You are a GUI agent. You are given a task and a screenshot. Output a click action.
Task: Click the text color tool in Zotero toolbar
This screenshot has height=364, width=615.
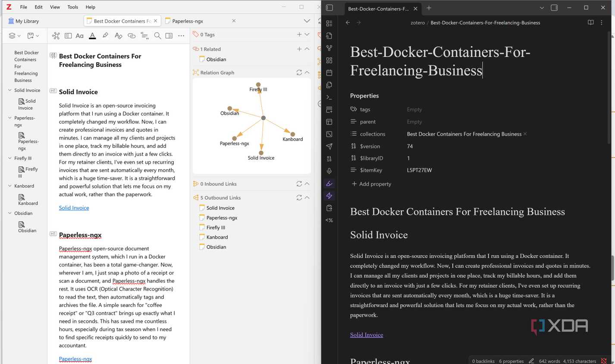[x=92, y=36]
